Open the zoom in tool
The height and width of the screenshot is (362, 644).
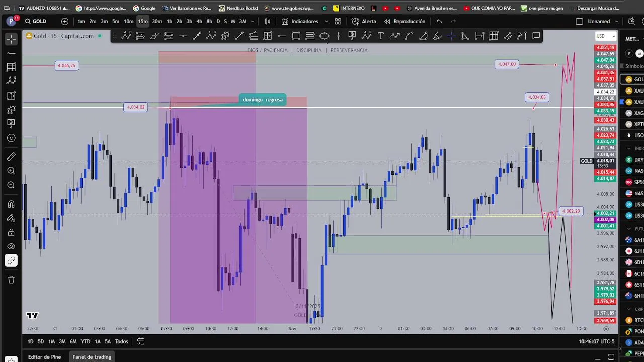tap(11, 171)
